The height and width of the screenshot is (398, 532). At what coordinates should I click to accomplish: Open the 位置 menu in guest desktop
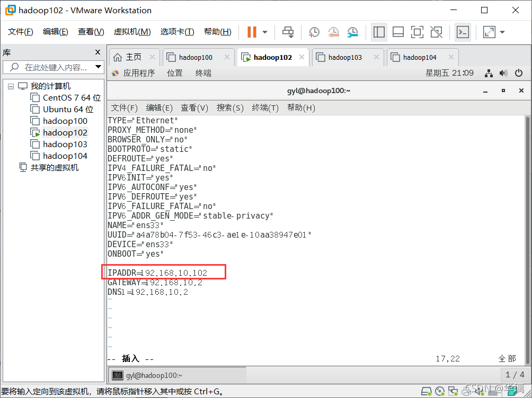[175, 73]
